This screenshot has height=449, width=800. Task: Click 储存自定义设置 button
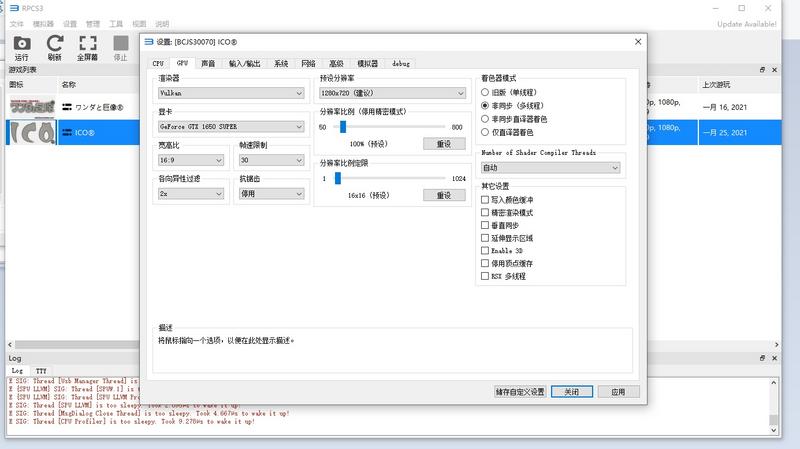coord(520,392)
